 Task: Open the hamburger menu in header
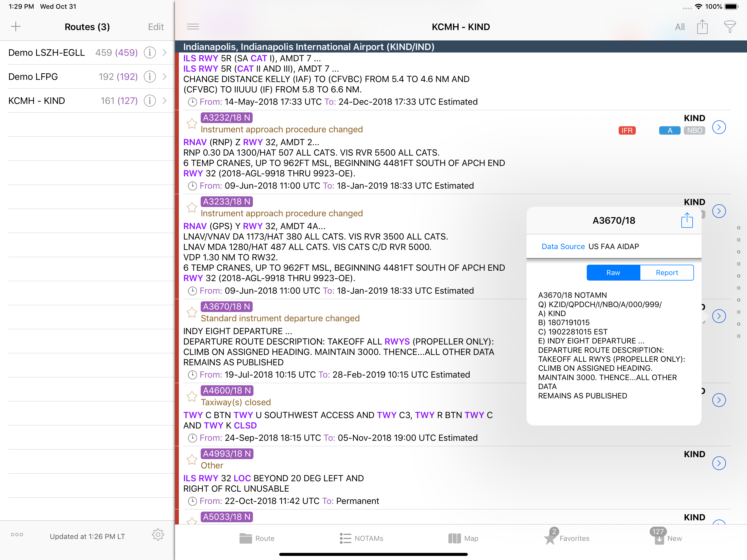coord(193,27)
